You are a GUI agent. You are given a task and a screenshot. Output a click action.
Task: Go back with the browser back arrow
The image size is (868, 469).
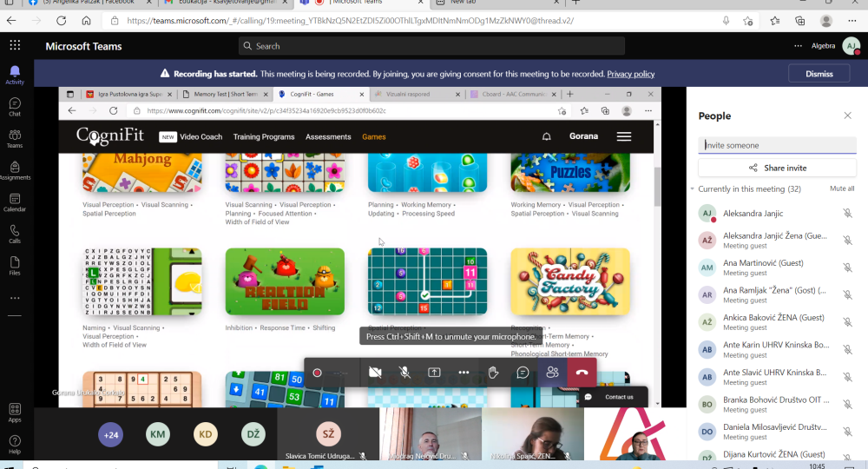[11, 21]
